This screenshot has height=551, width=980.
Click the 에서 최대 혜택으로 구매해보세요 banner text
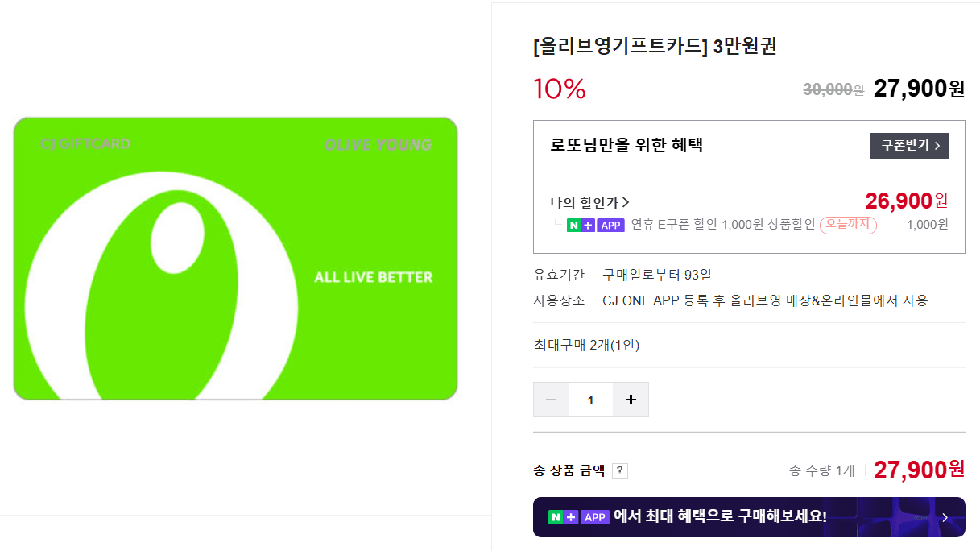(720, 516)
